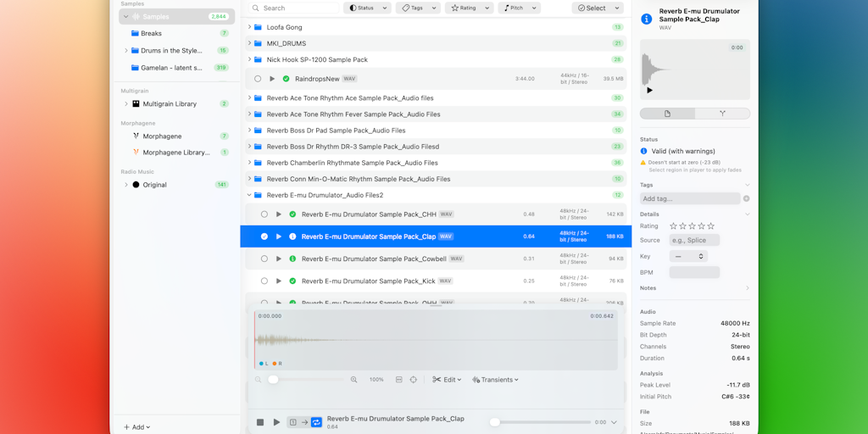Viewport: 868px width, 434px height.
Task: Uncheck the selected Clap sample checkbox
Action: [264, 236]
